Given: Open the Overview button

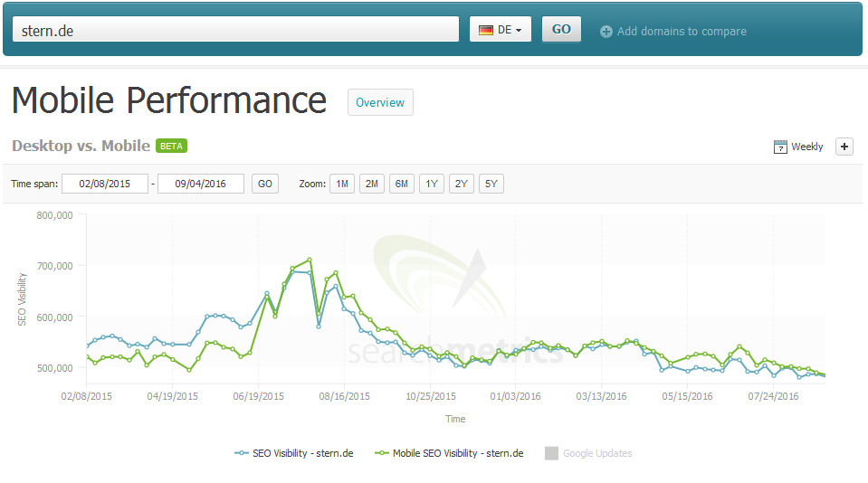Looking at the screenshot, I should (x=380, y=102).
